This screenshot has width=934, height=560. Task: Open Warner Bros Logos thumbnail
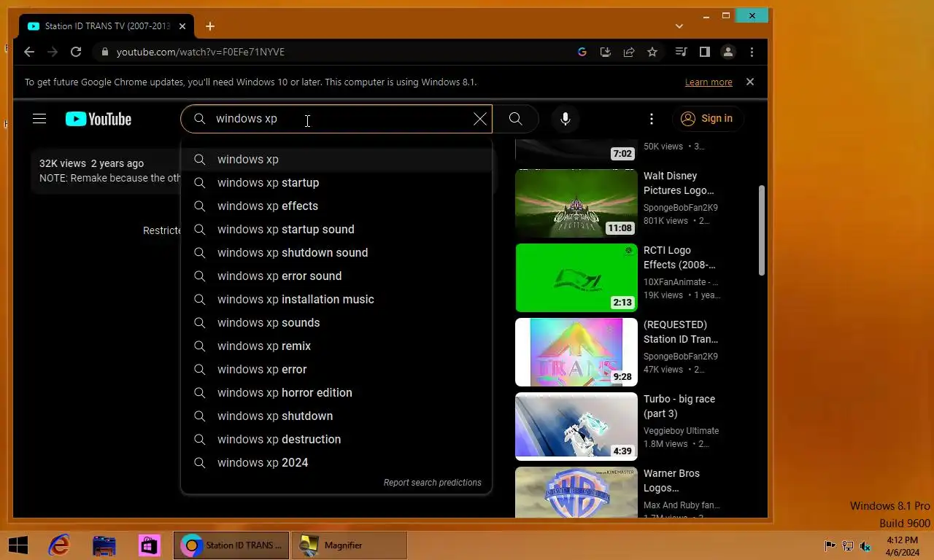point(576,492)
